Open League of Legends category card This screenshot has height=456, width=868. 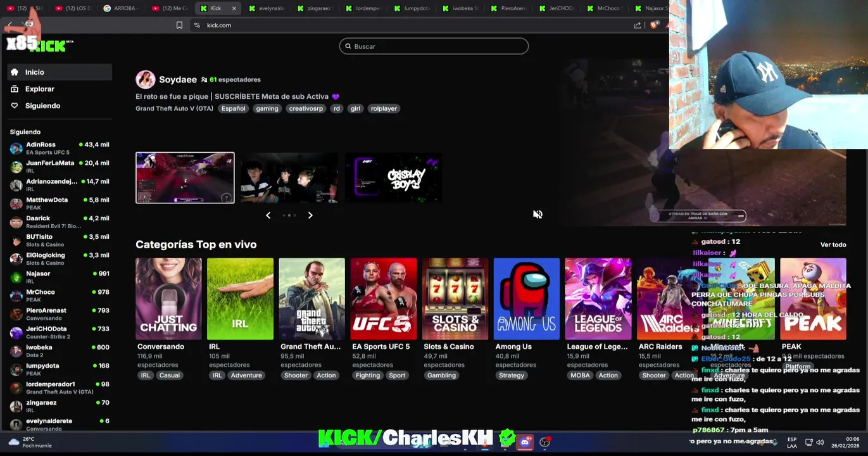[x=598, y=299]
